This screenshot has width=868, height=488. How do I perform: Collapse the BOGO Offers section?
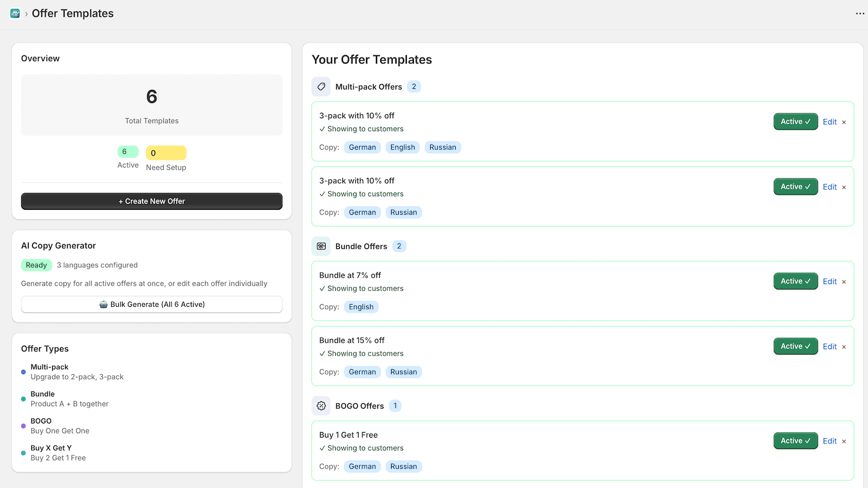(x=360, y=406)
